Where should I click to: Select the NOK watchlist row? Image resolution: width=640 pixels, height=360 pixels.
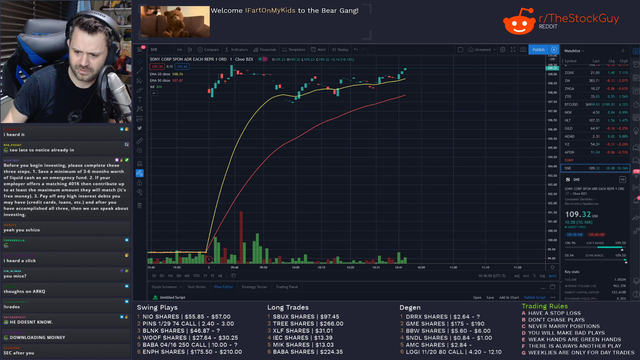(x=596, y=112)
